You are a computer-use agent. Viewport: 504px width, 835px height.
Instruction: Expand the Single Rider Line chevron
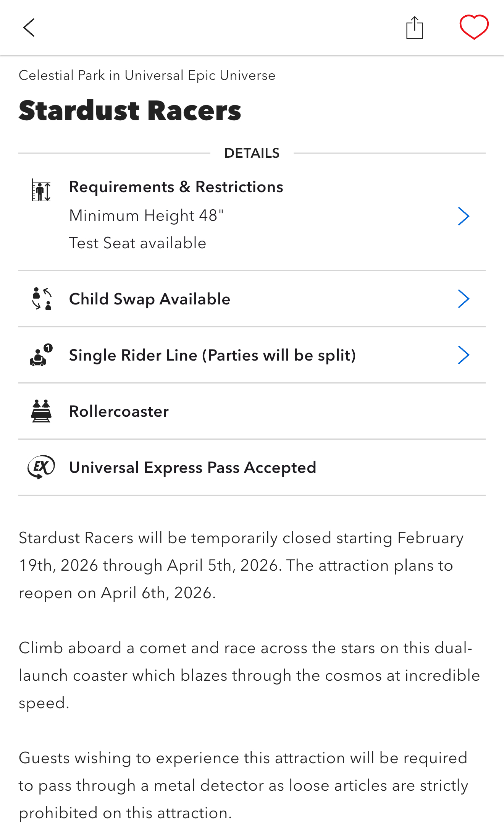[x=463, y=355]
